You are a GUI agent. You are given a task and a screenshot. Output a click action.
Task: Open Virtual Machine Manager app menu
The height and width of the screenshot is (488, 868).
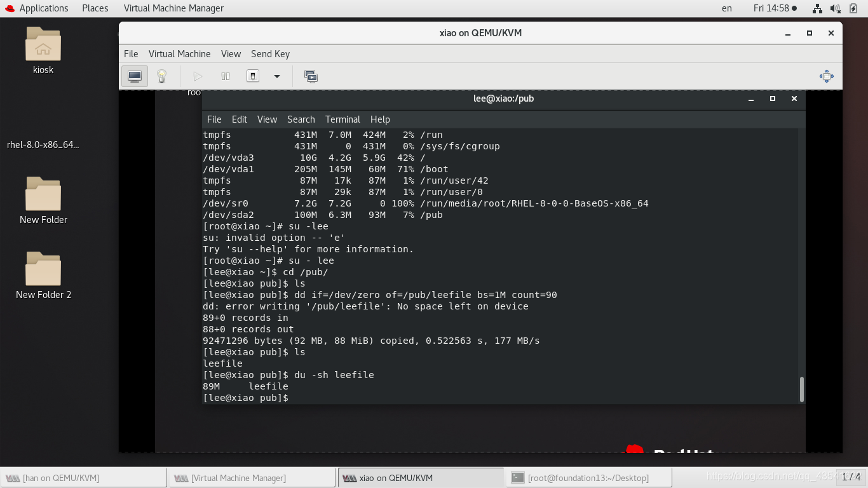(x=173, y=8)
